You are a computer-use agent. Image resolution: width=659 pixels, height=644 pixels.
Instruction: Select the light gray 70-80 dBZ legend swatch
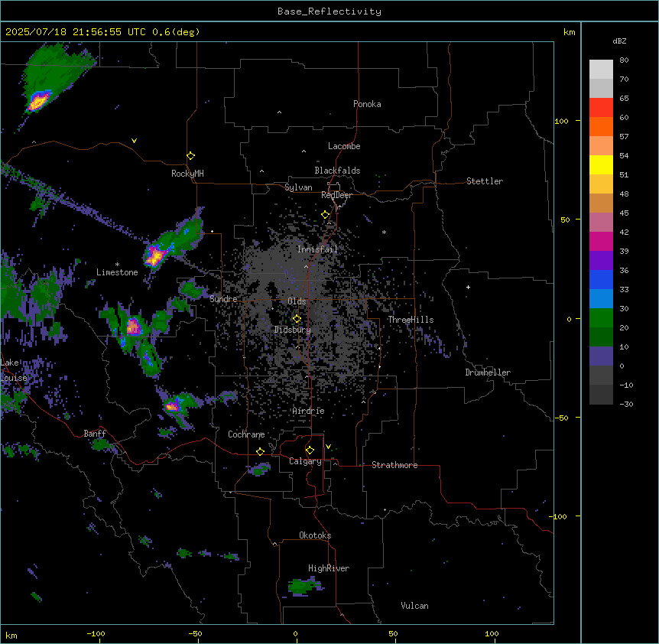point(601,69)
